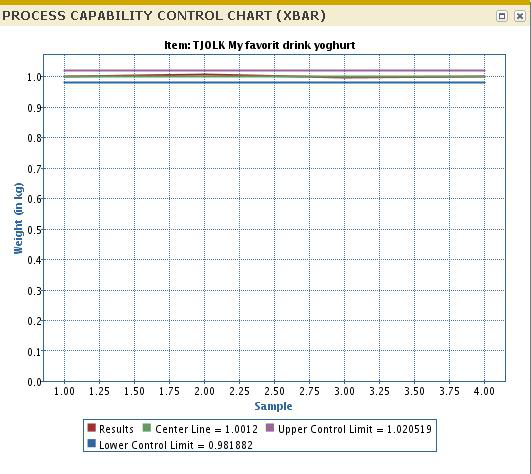This screenshot has height=474, width=531.
Task: Click the Upper Control Limit line at sample 3.00
Action: (x=344, y=71)
